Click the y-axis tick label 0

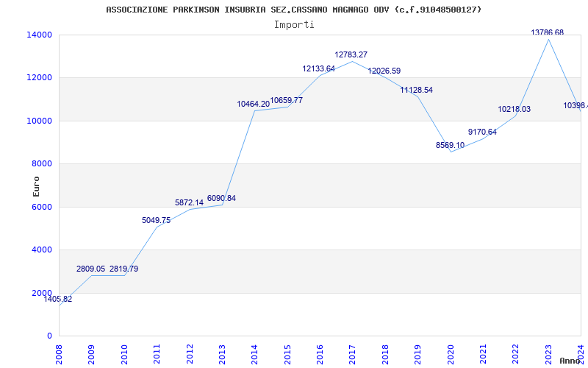click(x=49, y=336)
